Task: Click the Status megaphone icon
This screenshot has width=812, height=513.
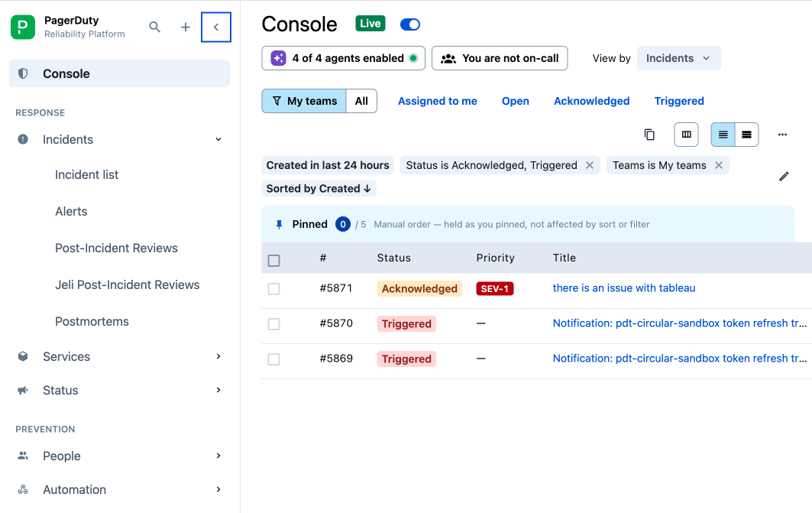Action: tap(23, 390)
